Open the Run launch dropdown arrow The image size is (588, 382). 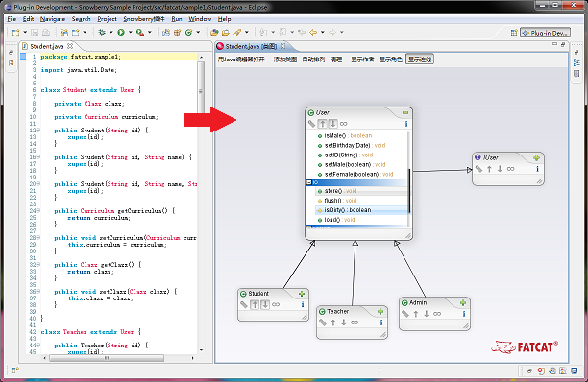pyautogui.click(x=130, y=33)
